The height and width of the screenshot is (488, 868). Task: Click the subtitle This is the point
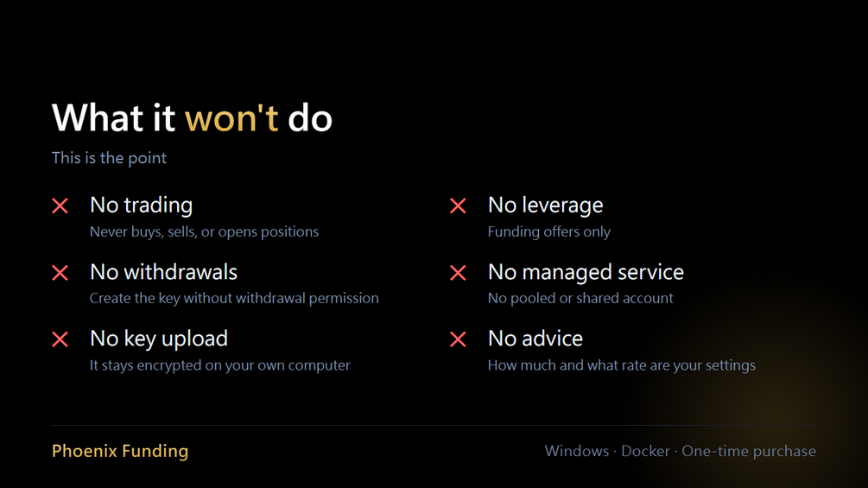point(109,158)
